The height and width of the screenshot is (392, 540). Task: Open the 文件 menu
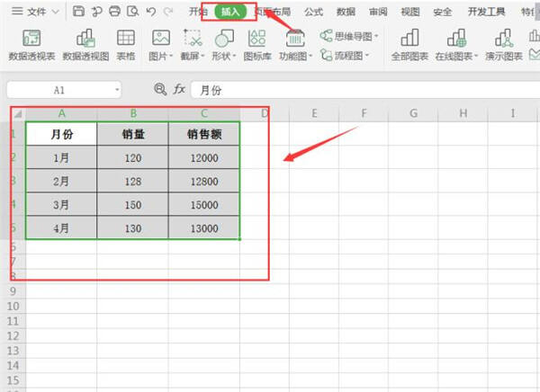click(37, 12)
